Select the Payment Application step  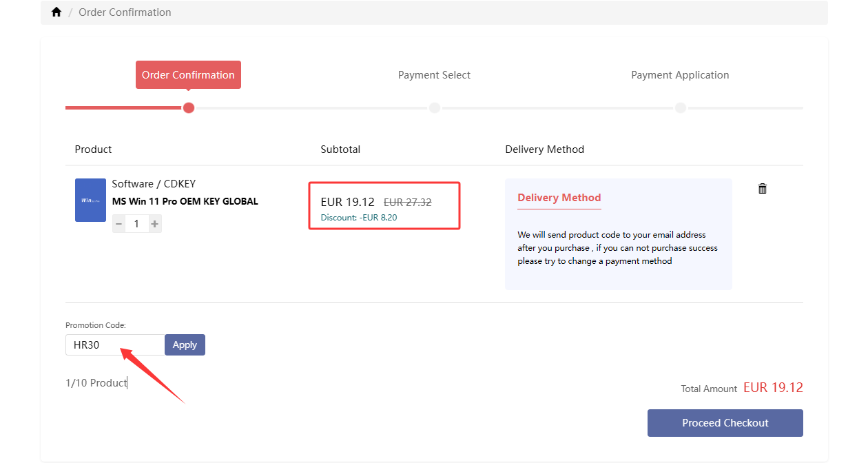pos(680,75)
